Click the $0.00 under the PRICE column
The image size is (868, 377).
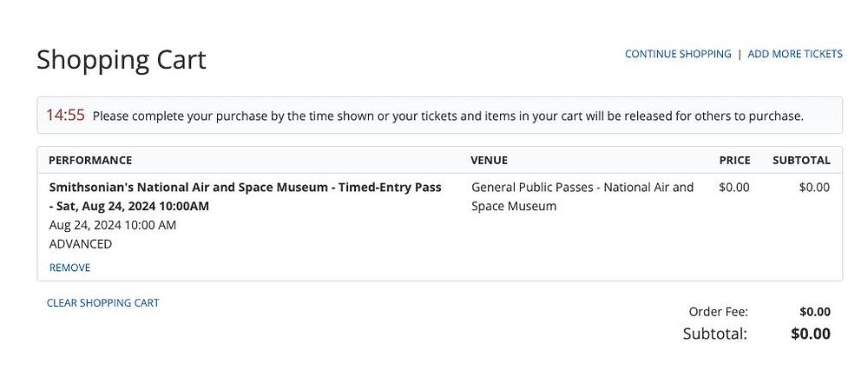click(x=734, y=187)
